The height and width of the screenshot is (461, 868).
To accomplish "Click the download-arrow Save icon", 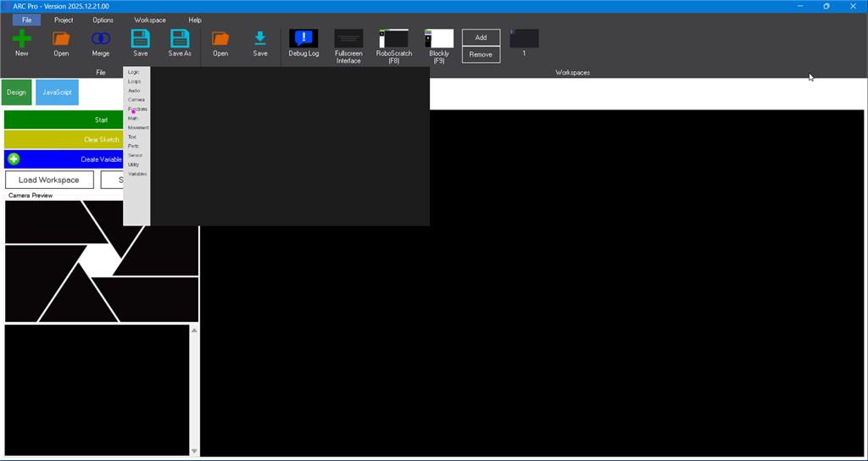I will (x=260, y=39).
